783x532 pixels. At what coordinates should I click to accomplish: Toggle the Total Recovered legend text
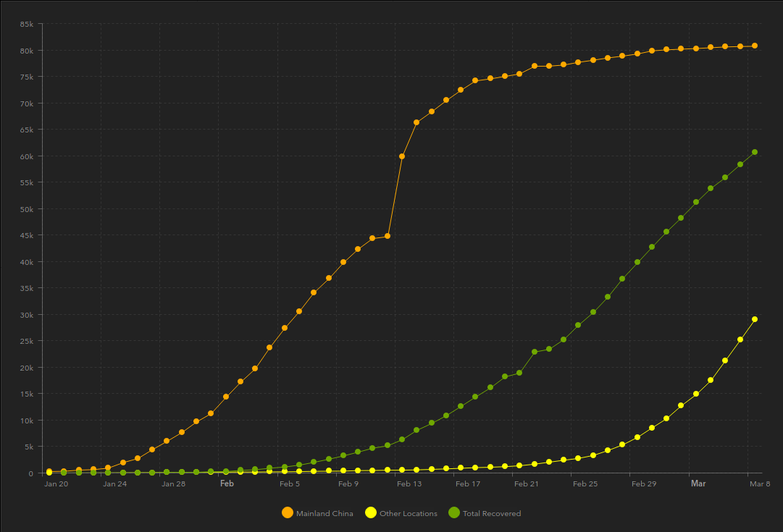click(491, 514)
